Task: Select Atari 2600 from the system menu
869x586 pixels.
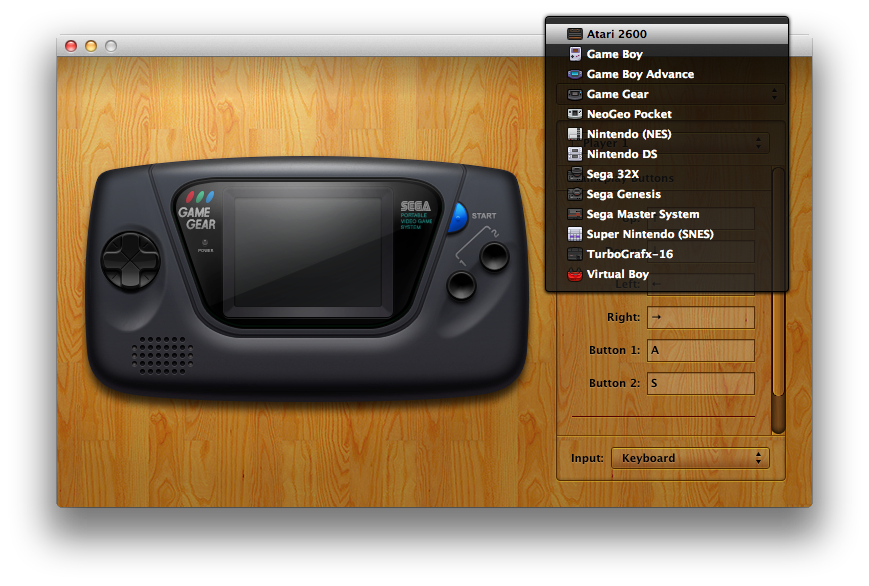Action: [x=667, y=34]
